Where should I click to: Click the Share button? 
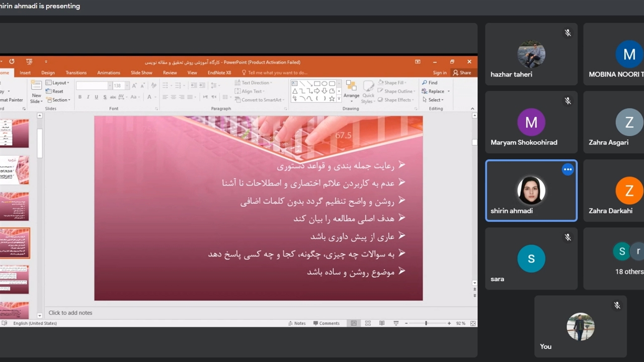[x=462, y=72]
